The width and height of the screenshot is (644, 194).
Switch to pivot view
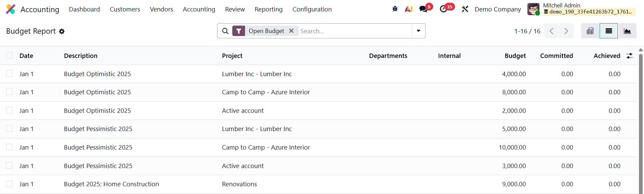click(590, 31)
